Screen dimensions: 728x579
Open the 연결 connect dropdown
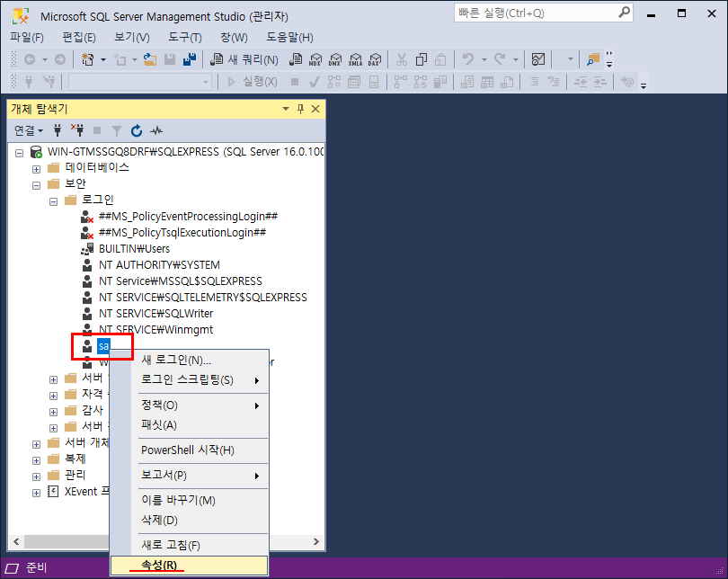coord(29,131)
